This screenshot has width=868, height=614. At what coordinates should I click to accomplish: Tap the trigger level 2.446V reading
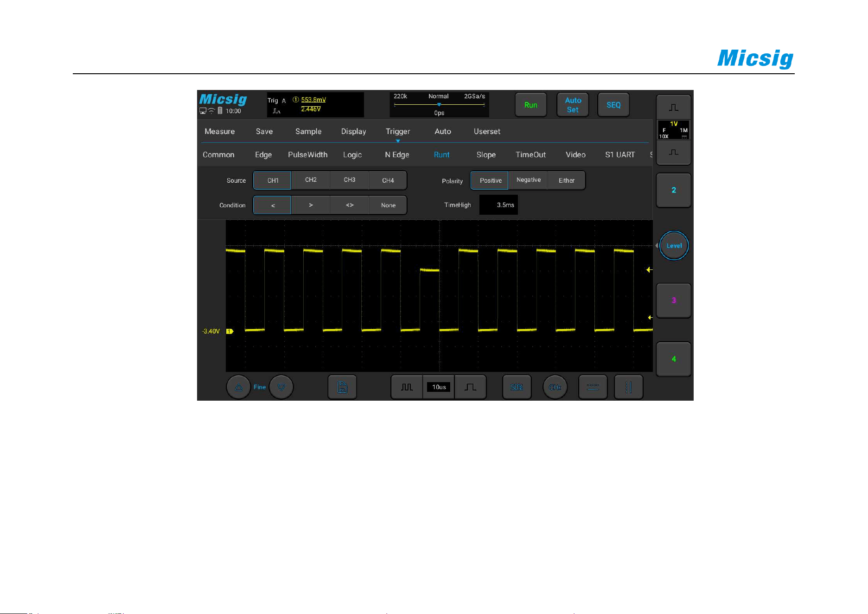(311, 109)
